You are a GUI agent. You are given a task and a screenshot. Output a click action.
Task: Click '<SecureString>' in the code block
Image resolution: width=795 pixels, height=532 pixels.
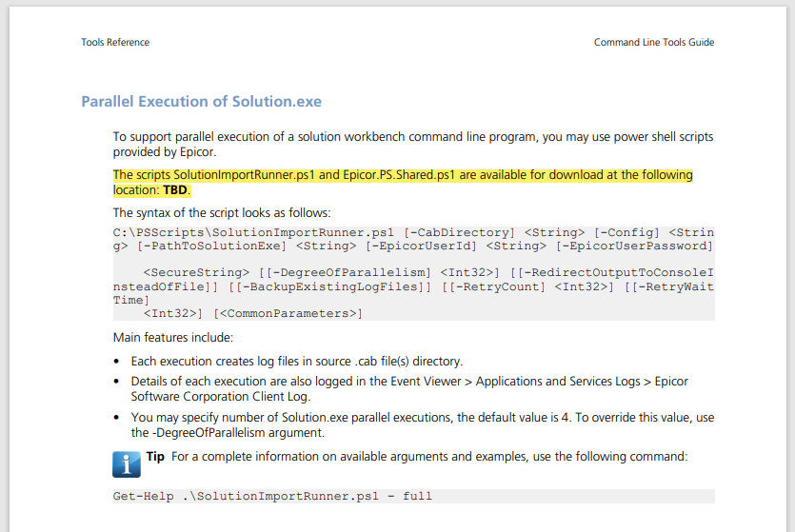pyautogui.click(x=196, y=272)
